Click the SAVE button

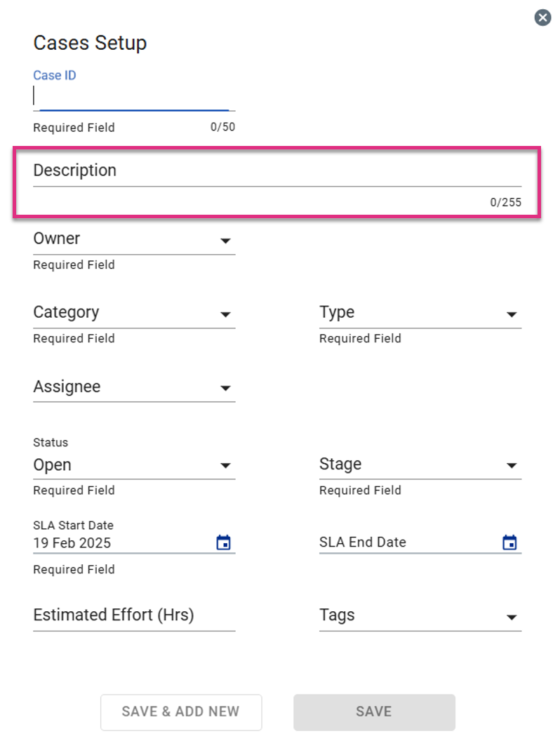pyautogui.click(x=374, y=712)
